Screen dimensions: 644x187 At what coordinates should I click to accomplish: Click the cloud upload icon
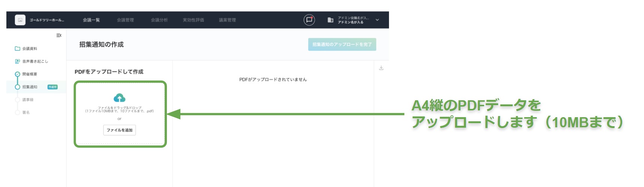(119, 98)
